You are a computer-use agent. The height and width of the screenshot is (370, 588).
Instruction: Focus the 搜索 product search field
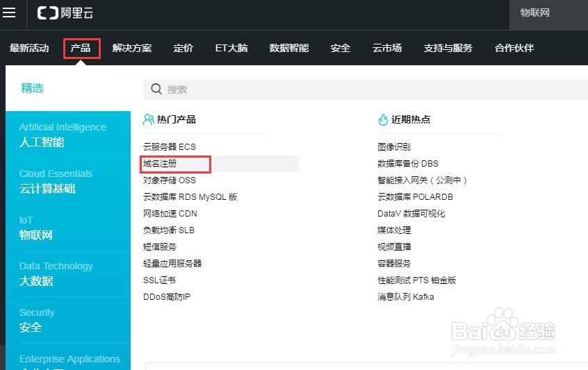coord(366,90)
